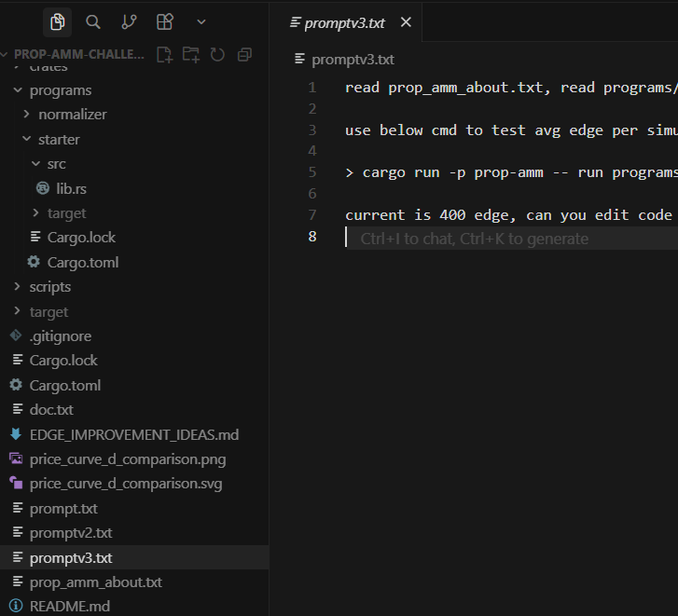Screen dimensions: 678x616
Task: Click 'cargo run -p prop-amm' text on line 5
Action: click(x=452, y=172)
